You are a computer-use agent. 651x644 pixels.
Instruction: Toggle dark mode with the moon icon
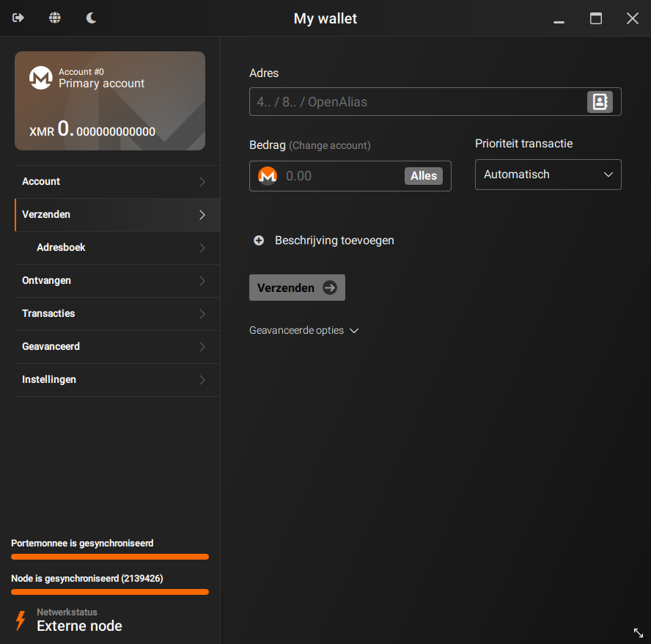coord(91,18)
